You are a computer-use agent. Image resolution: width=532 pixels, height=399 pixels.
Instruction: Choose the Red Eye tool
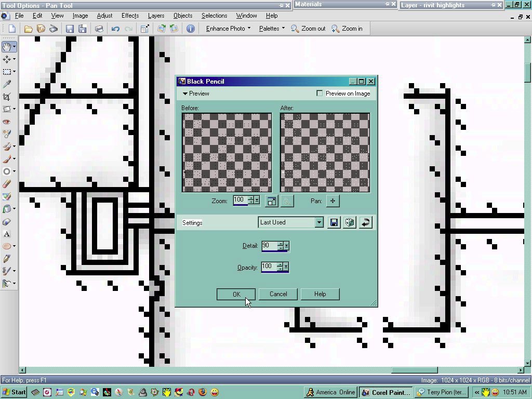(7, 122)
